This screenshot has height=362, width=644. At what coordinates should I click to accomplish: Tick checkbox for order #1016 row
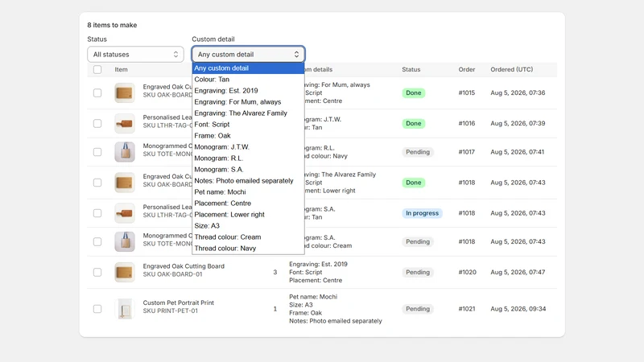[97, 124]
